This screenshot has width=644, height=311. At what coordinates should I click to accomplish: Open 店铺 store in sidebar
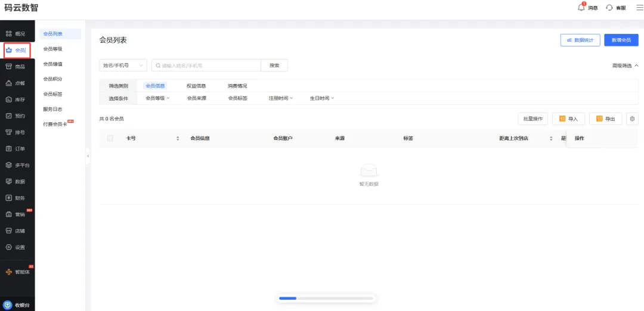click(16, 231)
